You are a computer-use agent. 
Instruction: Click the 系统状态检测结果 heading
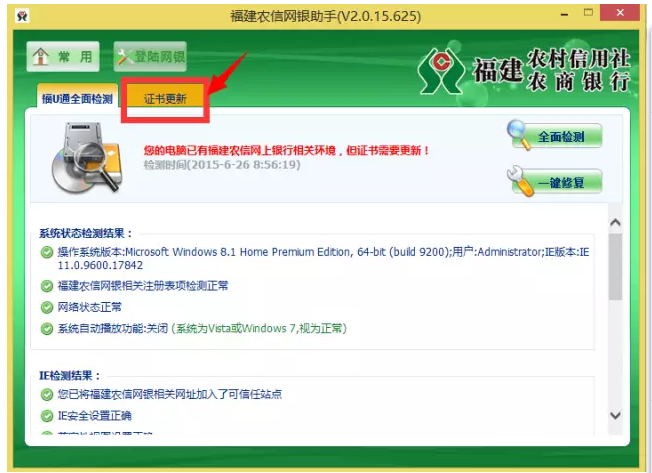(86, 233)
